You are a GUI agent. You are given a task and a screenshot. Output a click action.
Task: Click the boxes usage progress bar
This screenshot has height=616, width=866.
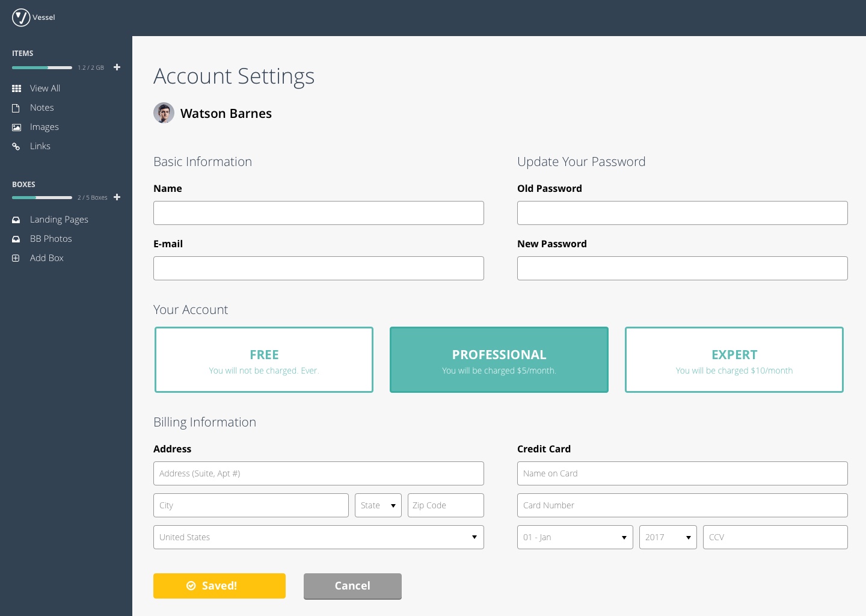click(x=42, y=197)
